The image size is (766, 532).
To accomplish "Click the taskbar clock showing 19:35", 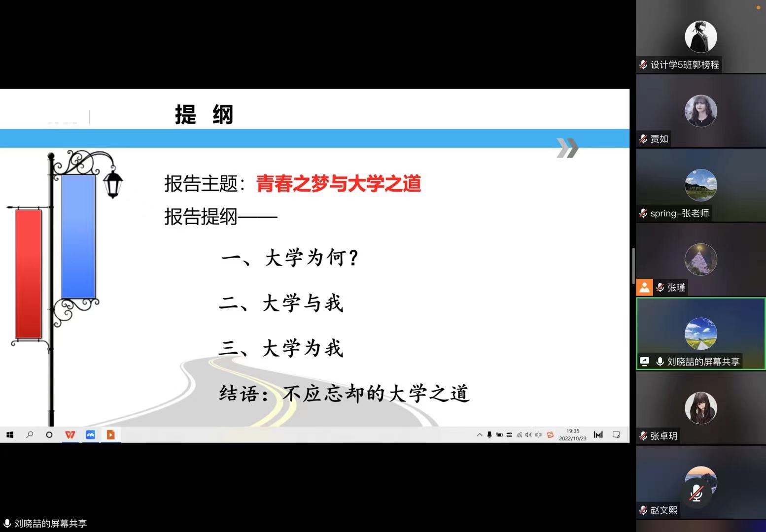I will click(572, 434).
